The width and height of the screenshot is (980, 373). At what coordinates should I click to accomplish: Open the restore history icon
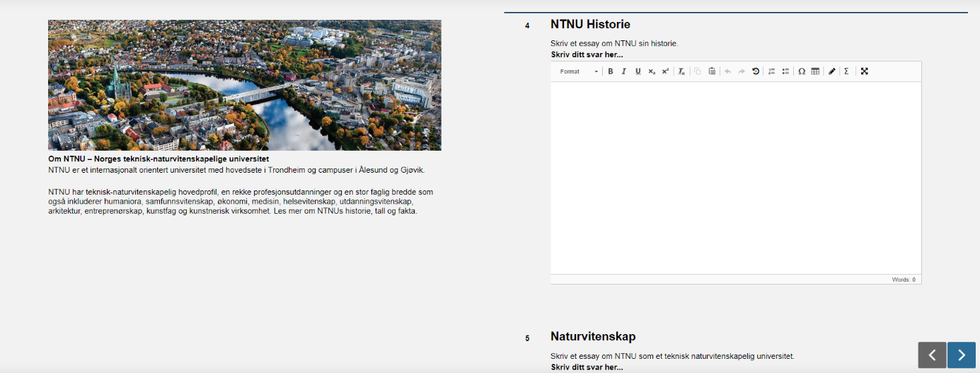pos(756,71)
